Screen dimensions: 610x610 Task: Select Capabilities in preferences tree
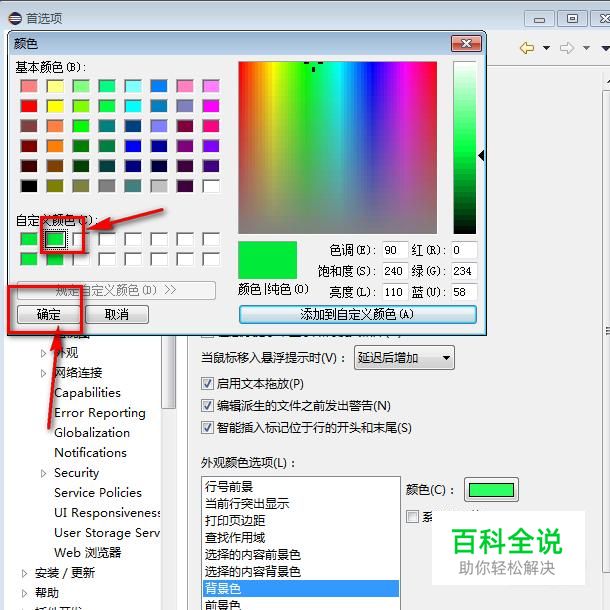pos(87,393)
